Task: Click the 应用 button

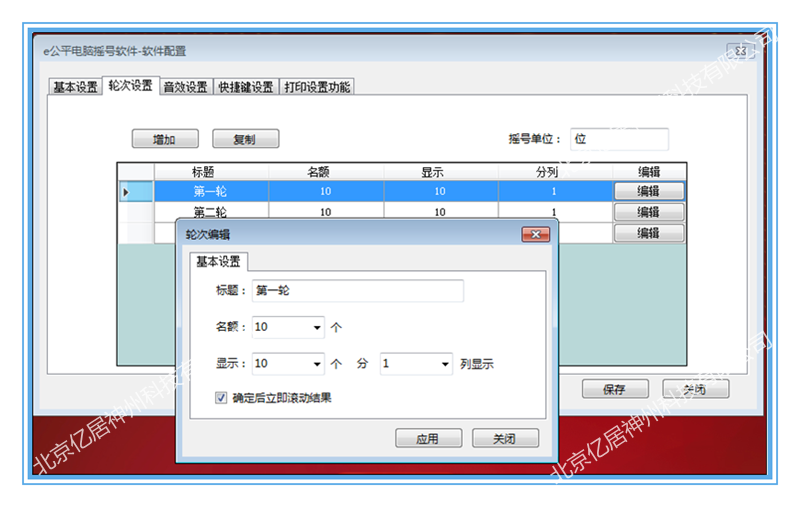Action: (x=428, y=438)
